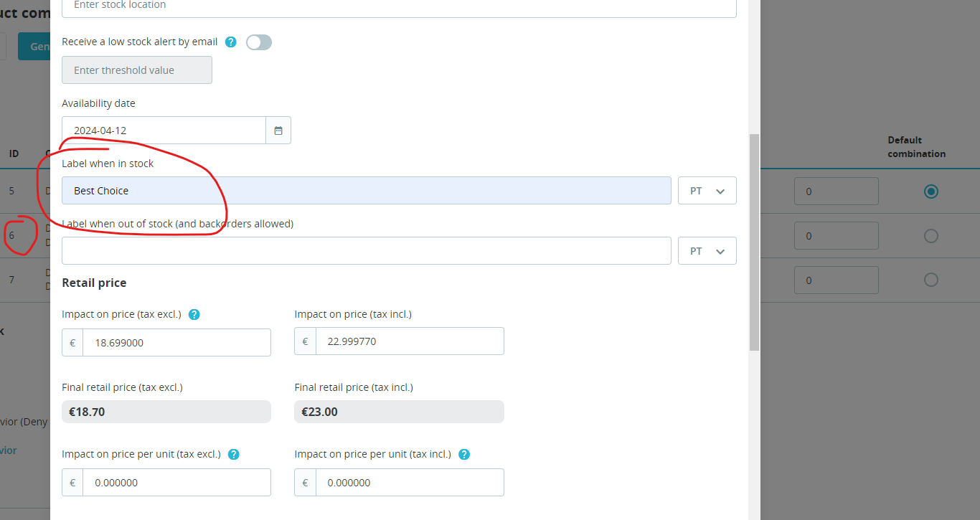
Task: Click help icon beside low stock alert
Action: point(230,42)
